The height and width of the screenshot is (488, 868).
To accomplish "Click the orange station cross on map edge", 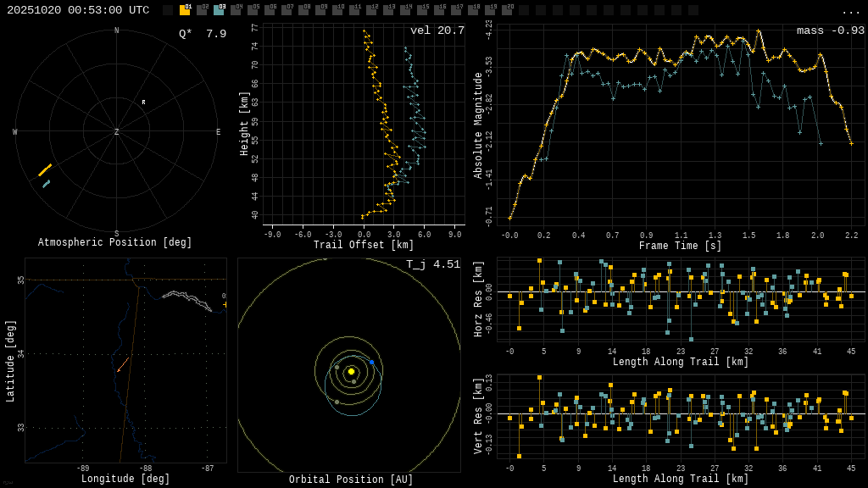I will pyautogui.click(x=225, y=304).
